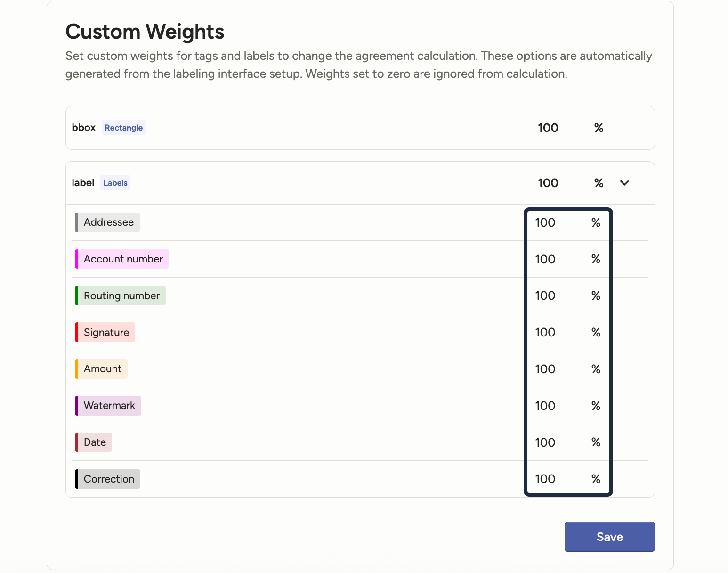Image resolution: width=728 pixels, height=573 pixels.
Task: Select the green Routing number label
Action: 121,295
